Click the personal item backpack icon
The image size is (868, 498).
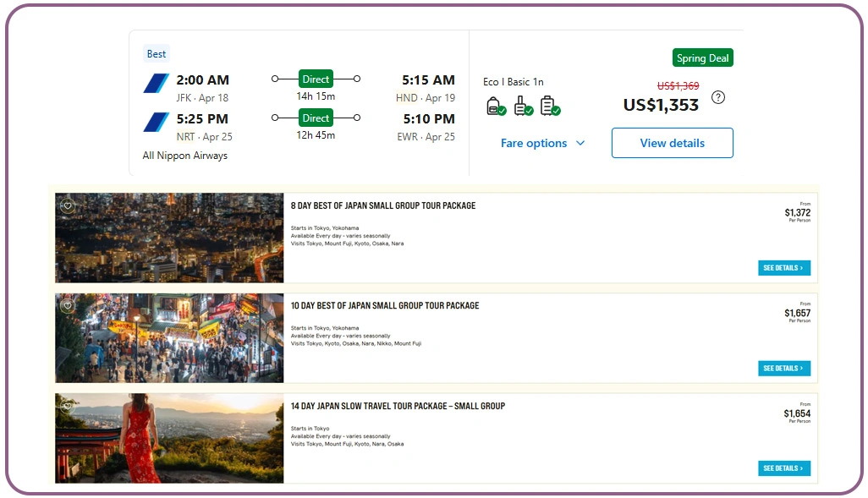(x=496, y=106)
